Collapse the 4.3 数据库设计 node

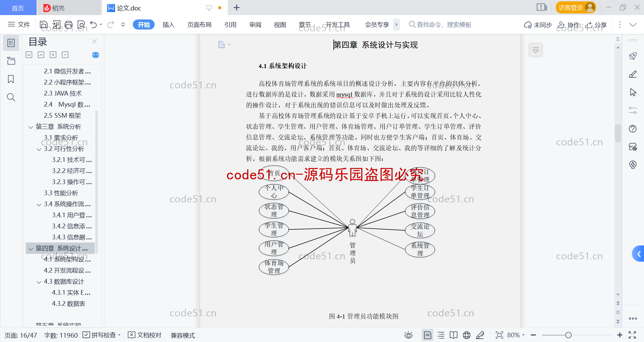click(x=39, y=282)
